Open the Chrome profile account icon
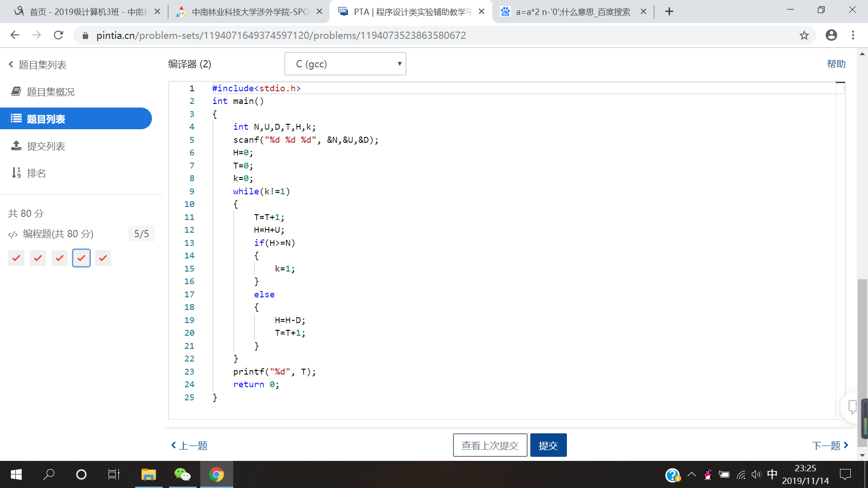This screenshot has width=868, height=488. coord(831,35)
